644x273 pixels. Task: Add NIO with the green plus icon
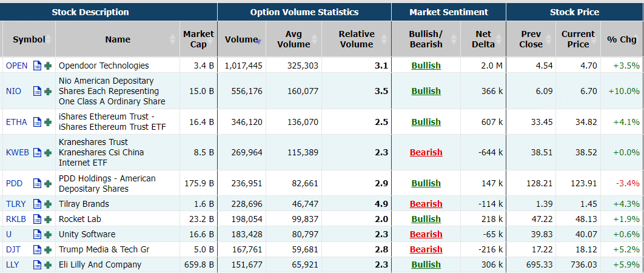click(x=48, y=91)
